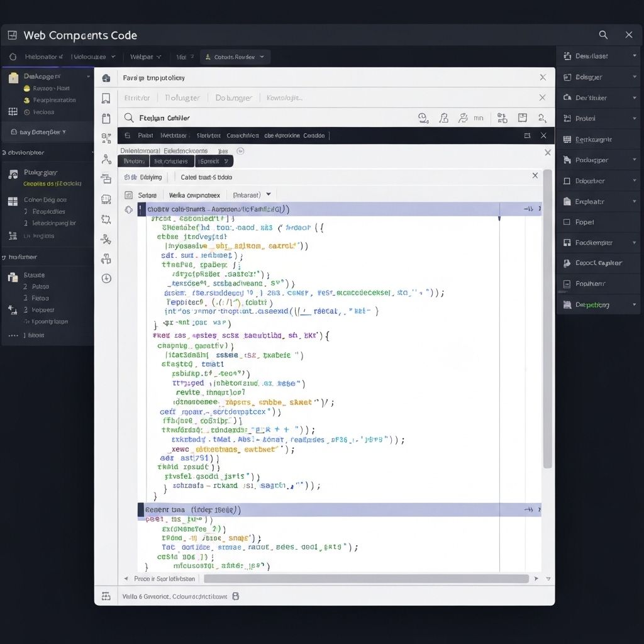Click the clock icon in the vertical toolbar
Image resolution: width=644 pixels, height=644 pixels.
106,279
